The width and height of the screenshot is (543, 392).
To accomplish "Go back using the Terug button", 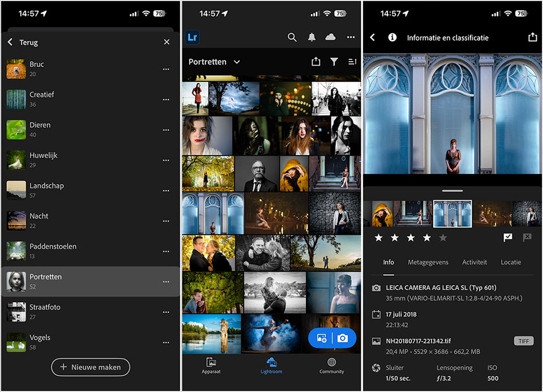I will coord(23,42).
